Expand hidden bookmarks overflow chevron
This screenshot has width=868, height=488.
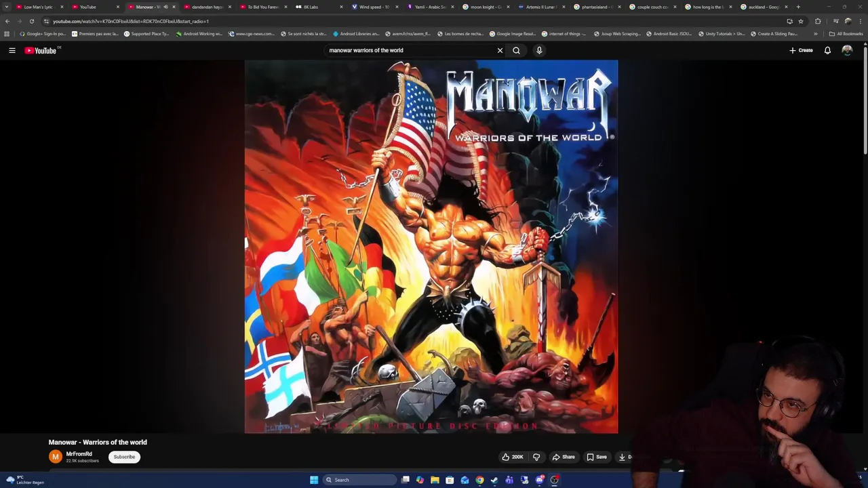point(816,33)
